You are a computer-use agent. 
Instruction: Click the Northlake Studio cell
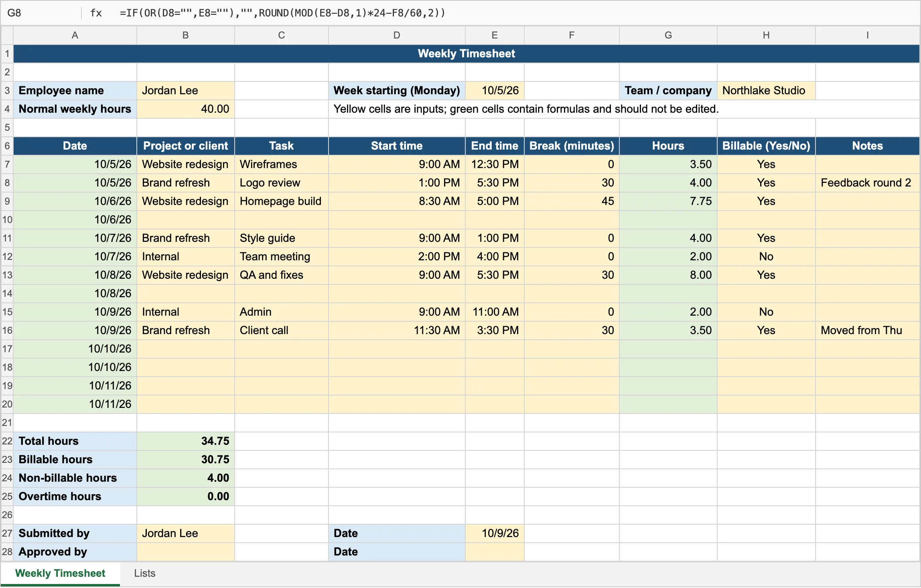pos(766,91)
